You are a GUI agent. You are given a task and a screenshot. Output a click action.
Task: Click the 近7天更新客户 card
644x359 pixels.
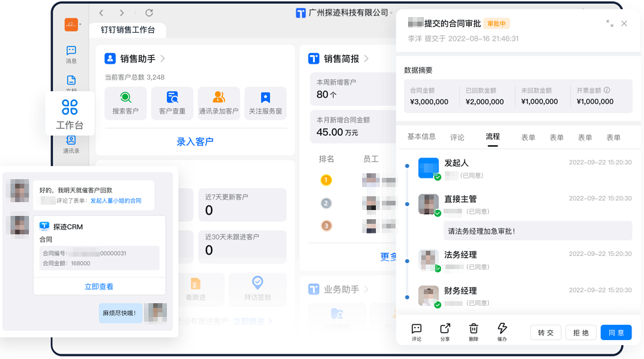point(242,204)
